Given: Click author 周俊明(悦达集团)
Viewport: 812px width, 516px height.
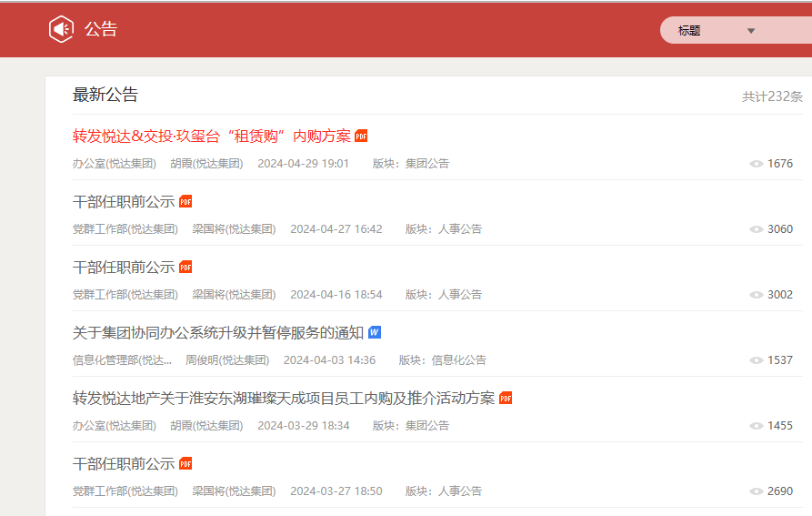Looking at the screenshot, I should tap(227, 360).
